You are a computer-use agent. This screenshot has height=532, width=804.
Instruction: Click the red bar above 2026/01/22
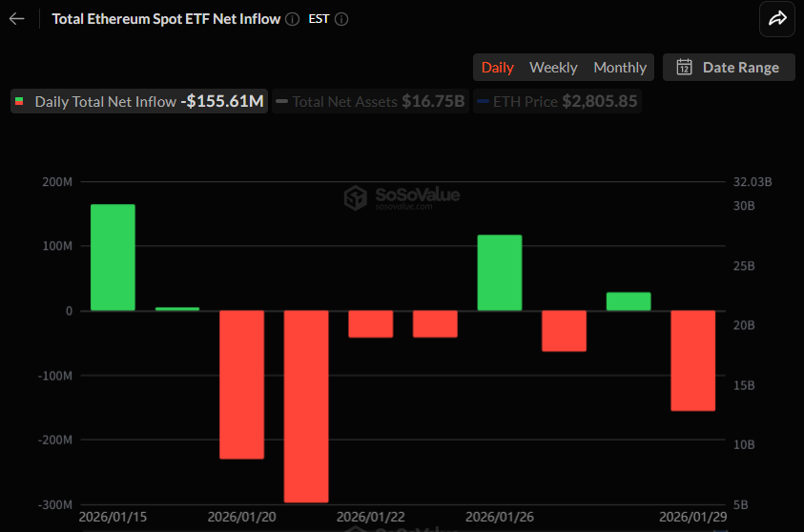370,324
